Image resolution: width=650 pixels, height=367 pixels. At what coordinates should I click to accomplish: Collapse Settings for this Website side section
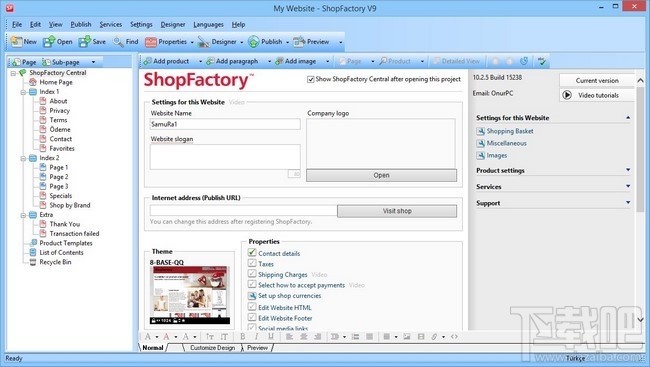click(628, 118)
